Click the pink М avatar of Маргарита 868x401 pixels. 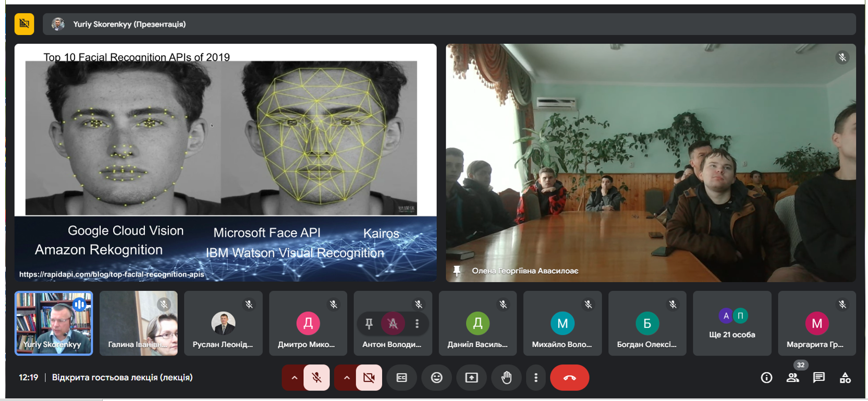(x=817, y=323)
